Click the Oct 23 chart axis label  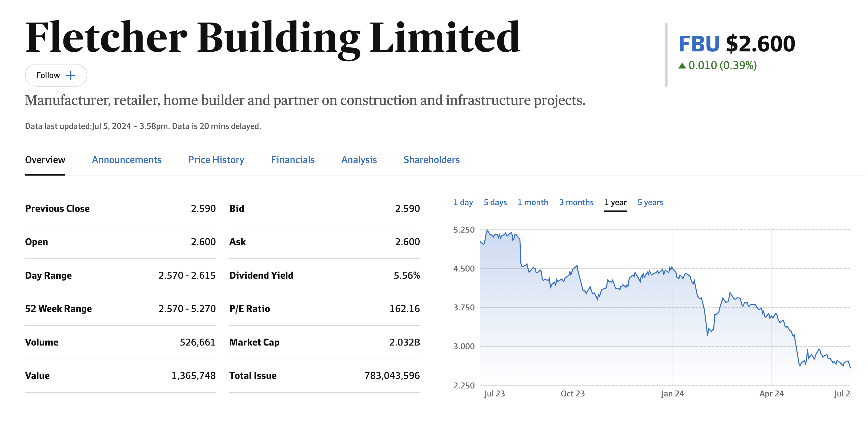(573, 394)
